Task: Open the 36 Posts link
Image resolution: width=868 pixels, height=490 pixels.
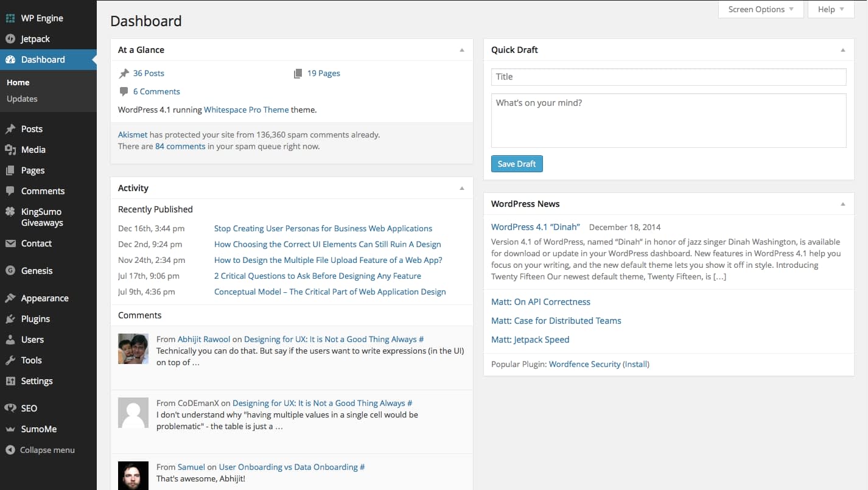Action: pyautogui.click(x=149, y=73)
